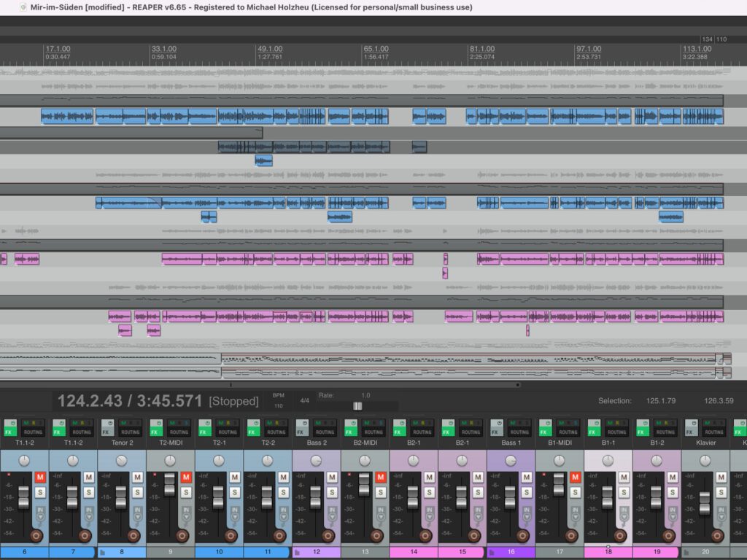Select the Bass 2 track name
The width and height of the screenshot is (747, 560).
coord(317,443)
